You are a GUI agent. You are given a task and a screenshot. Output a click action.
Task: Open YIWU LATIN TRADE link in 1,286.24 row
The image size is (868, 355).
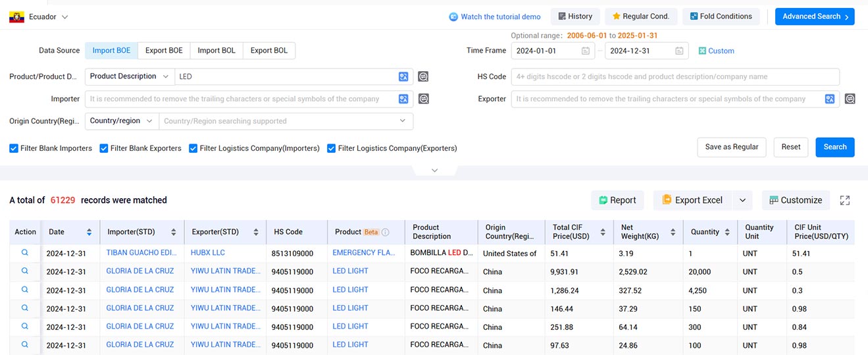point(226,289)
